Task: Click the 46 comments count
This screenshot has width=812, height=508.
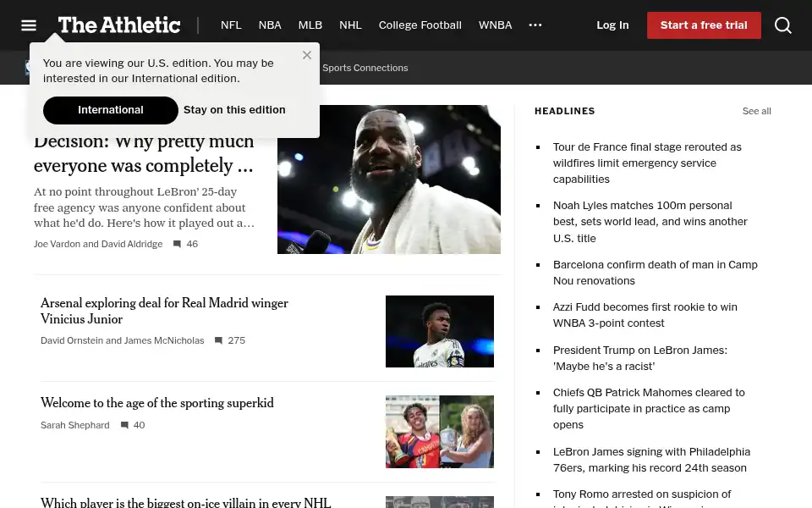Action: (192, 244)
